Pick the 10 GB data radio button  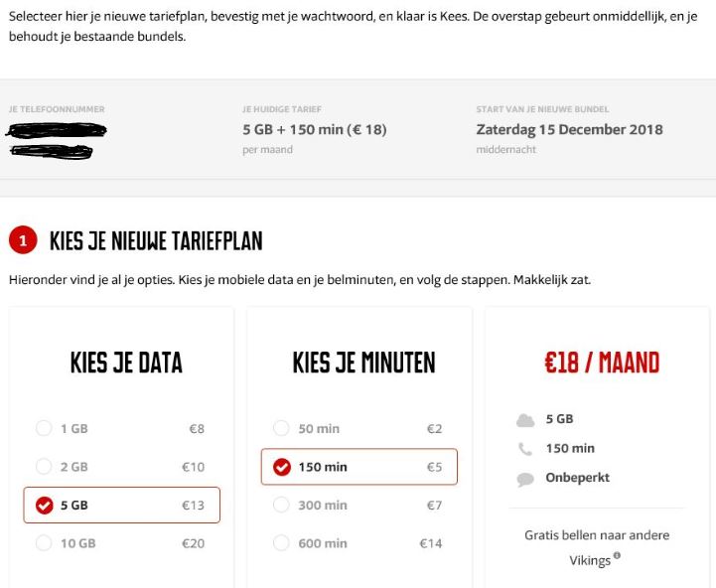click(44, 543)
